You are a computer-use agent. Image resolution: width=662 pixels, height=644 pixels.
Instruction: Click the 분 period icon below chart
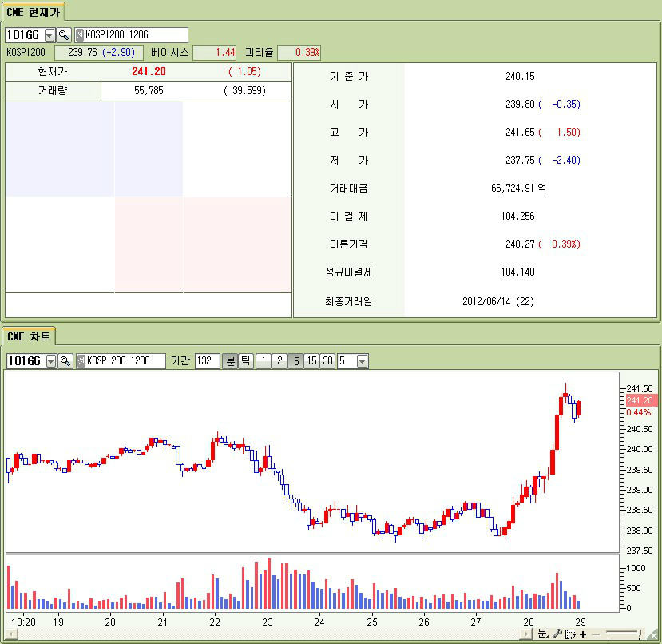[x=543, y=634]
